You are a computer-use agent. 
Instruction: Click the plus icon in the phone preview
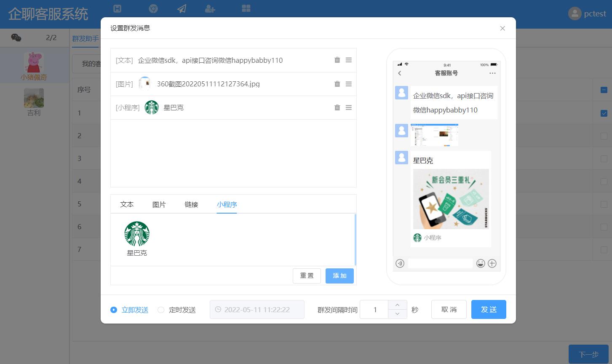click(492, 263)
